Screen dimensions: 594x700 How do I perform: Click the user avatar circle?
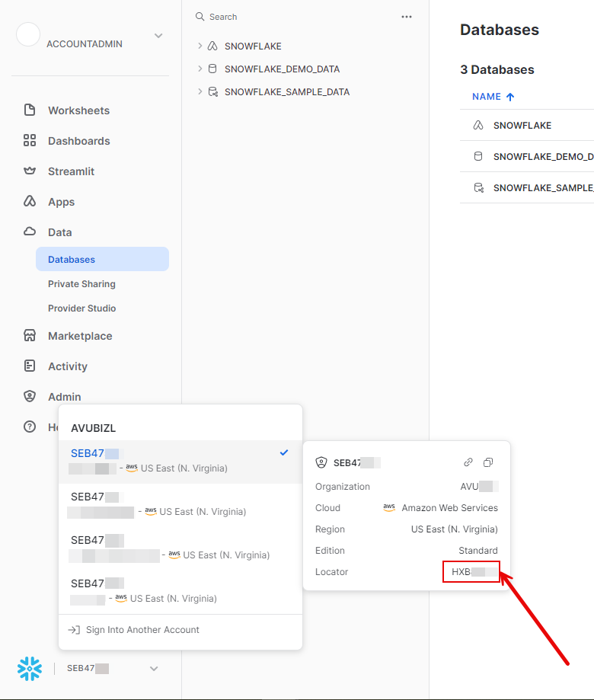click(28, 34)
